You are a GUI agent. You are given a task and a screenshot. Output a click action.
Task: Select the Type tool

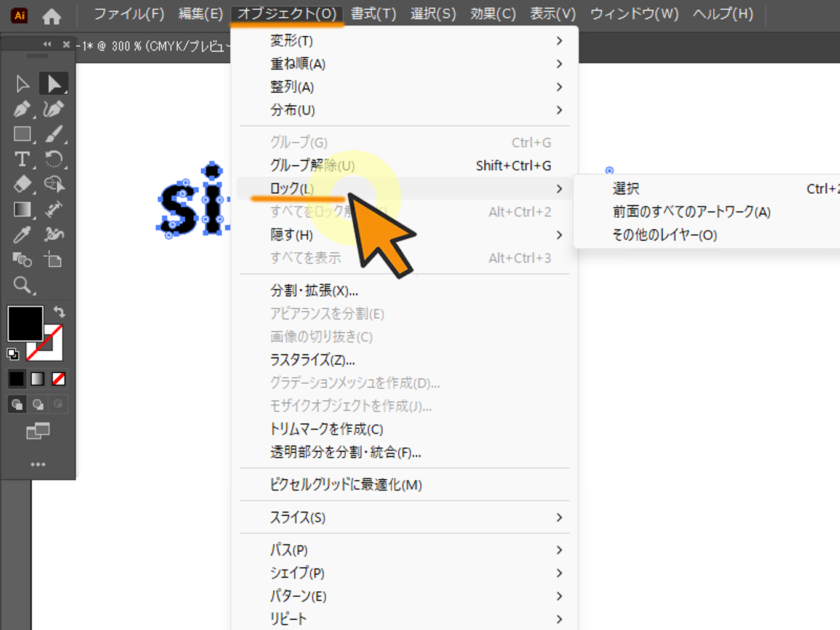(22, 159)
